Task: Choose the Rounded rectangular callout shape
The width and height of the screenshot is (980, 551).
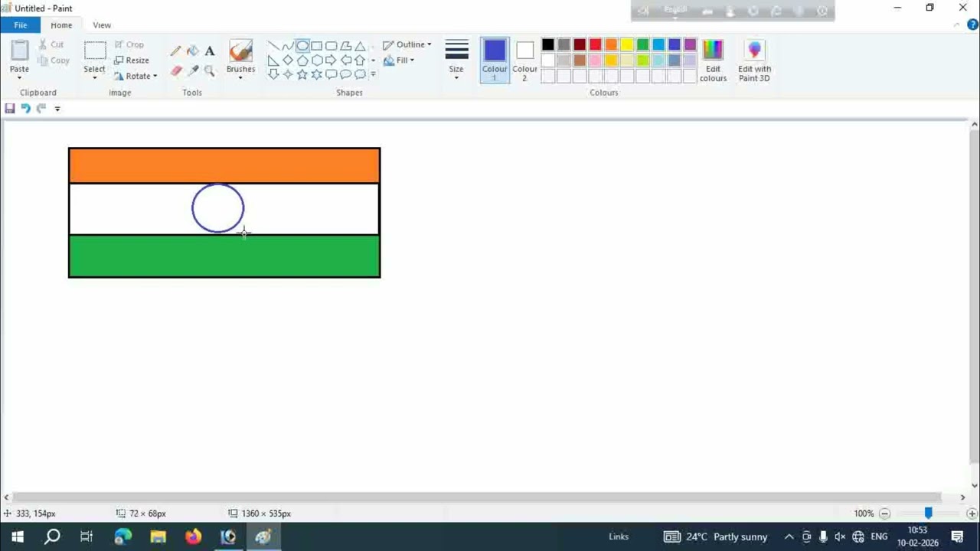Action: pos(331,74)
